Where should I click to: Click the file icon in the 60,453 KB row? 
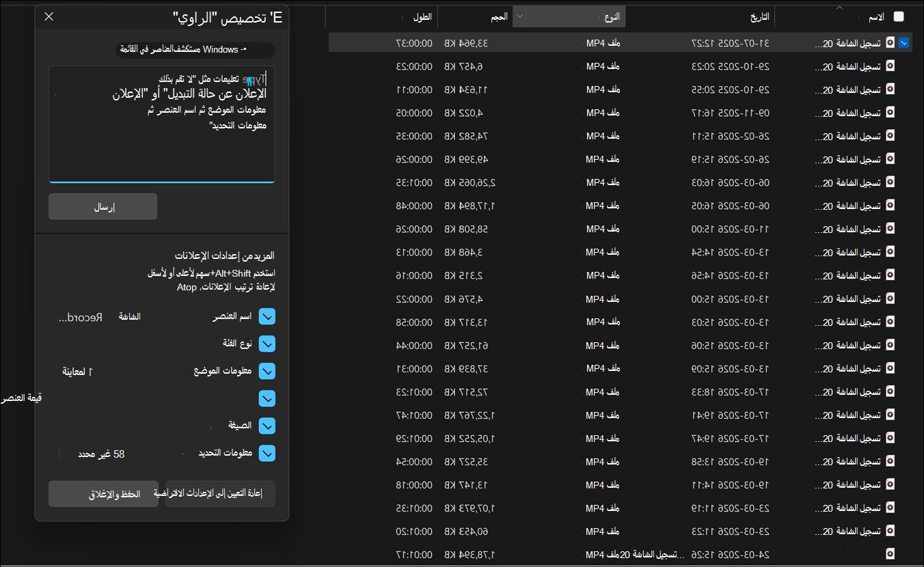[x=890, y=530]
